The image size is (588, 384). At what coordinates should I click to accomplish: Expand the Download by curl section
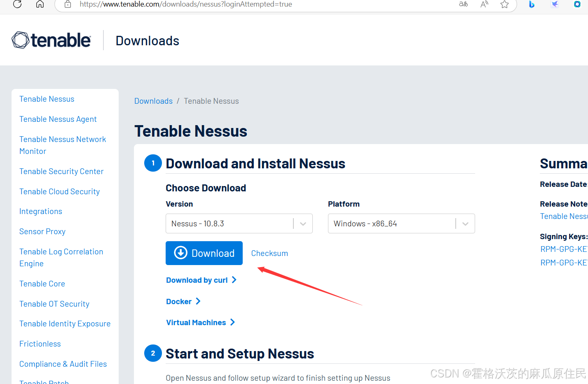click(201, 280)
